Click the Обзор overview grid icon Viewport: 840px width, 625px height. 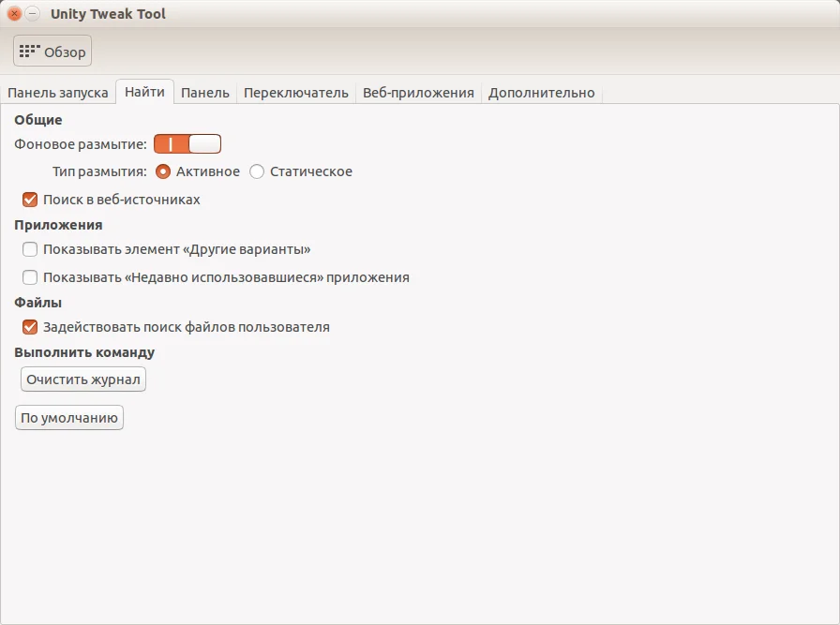[x=29, y=52]
